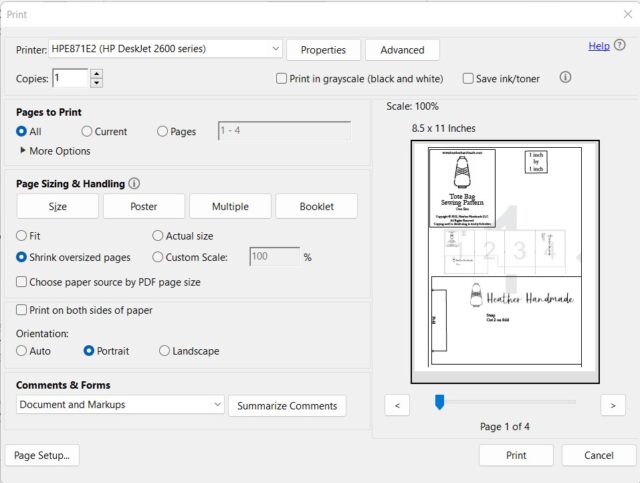
Task: Select the Custom Scale radio button
Action: pos(158,257)
